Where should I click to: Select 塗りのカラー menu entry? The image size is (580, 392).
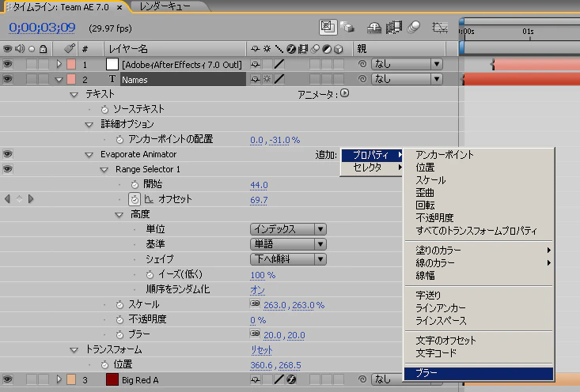click(x=479, y=251)
